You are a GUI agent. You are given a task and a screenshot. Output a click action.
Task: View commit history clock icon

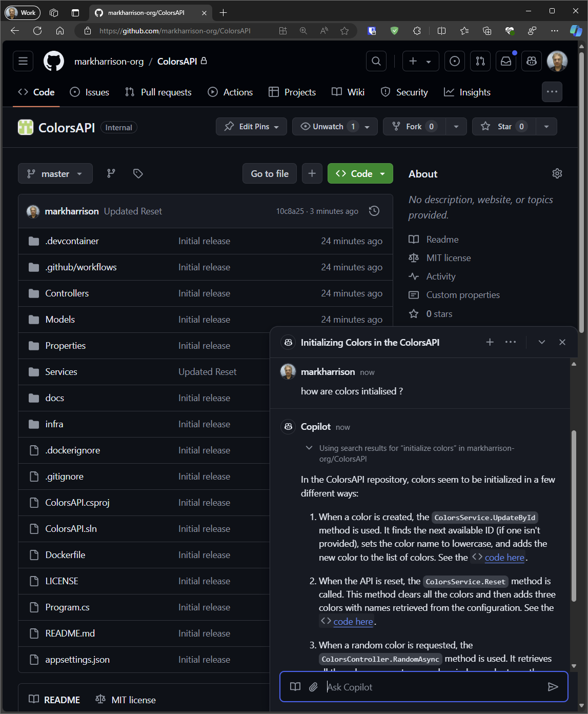tap(374, 211)
